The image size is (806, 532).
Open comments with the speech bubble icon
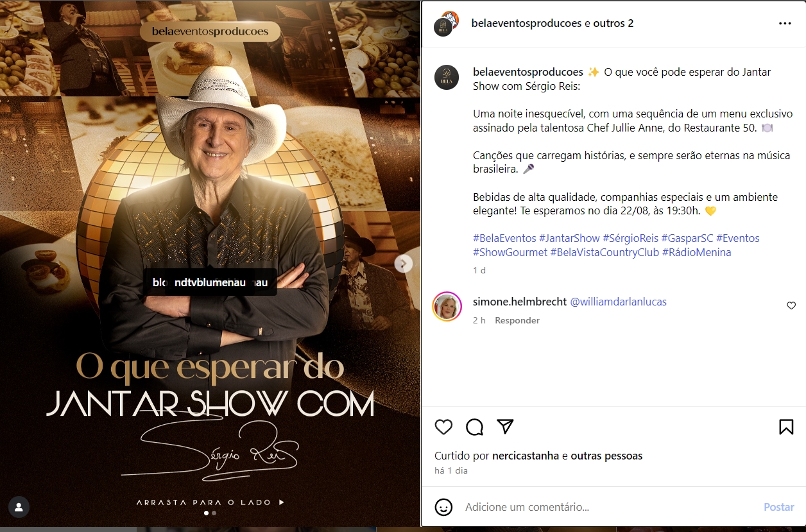point(474,427)
